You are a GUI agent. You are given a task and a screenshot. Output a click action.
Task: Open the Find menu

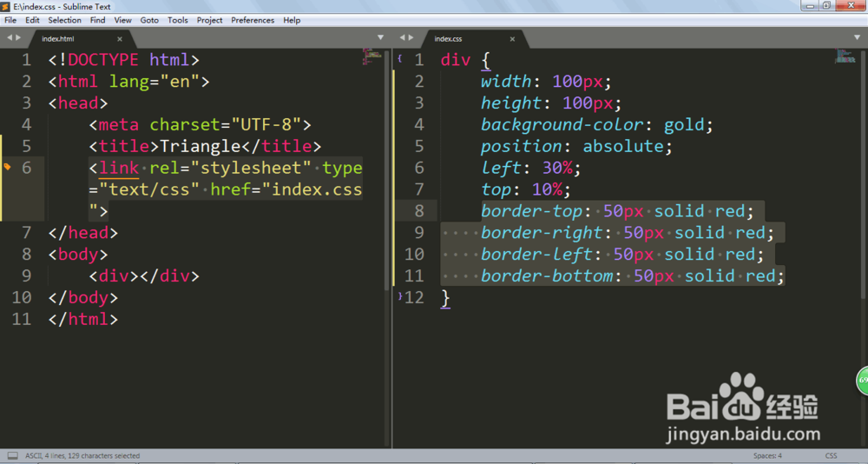click(x=97, y=20)
